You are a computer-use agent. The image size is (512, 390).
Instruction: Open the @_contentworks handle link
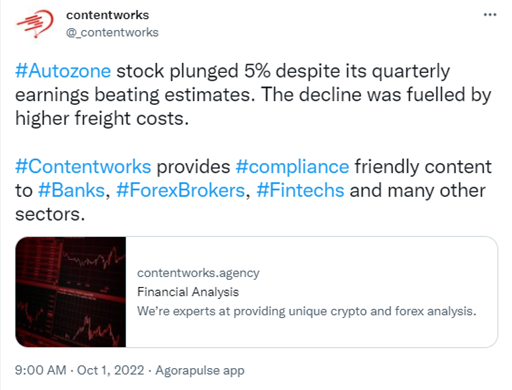[x=112, y=33]
